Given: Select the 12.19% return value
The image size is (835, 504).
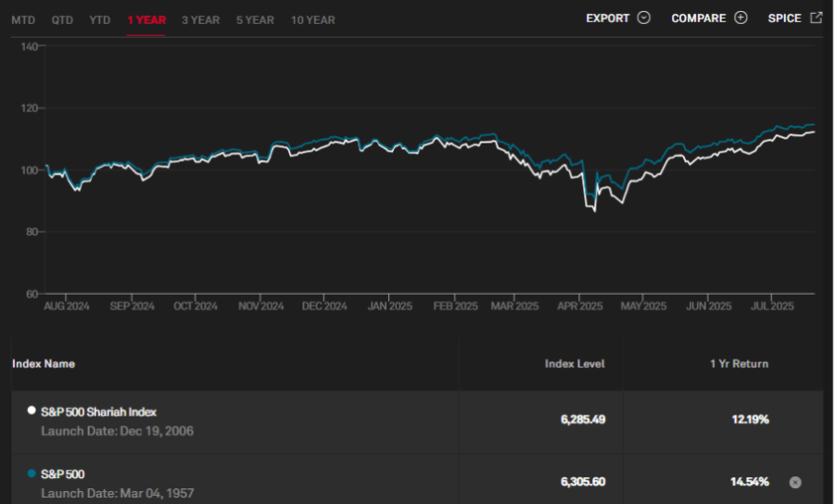Looking at the screenshot, I should point(751,420).
